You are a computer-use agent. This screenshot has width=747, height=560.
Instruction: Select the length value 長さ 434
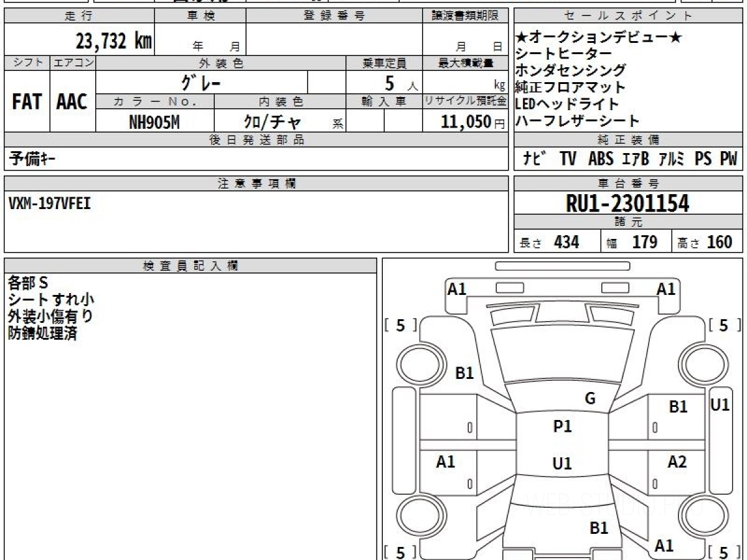coord(550,243)
